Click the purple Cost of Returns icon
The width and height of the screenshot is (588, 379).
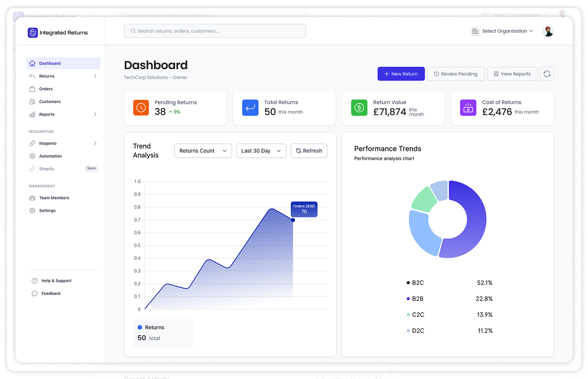click(x=468, y=108)
